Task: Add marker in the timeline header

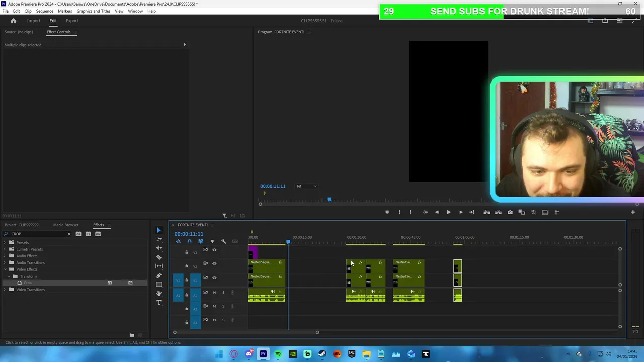Action: pyautogui.click(x=212, y=241)
